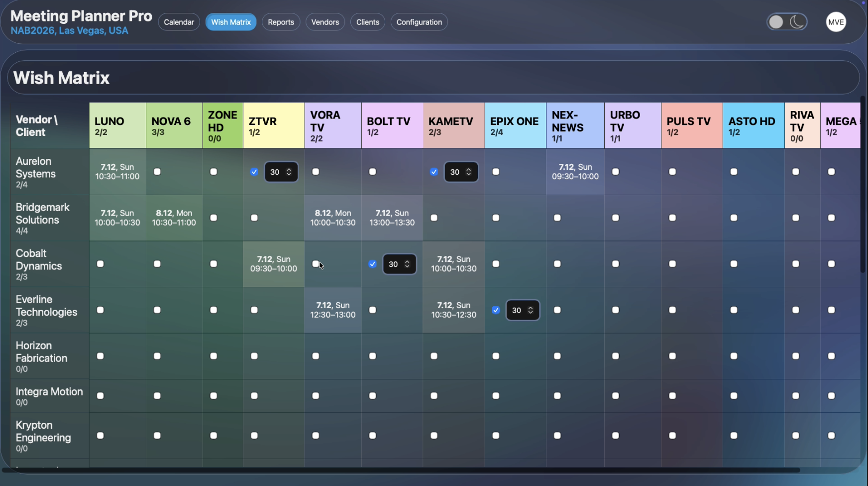
Task: Open Aurelon LUNO meeting 10:30–11:00
Action: coord(117,172)
